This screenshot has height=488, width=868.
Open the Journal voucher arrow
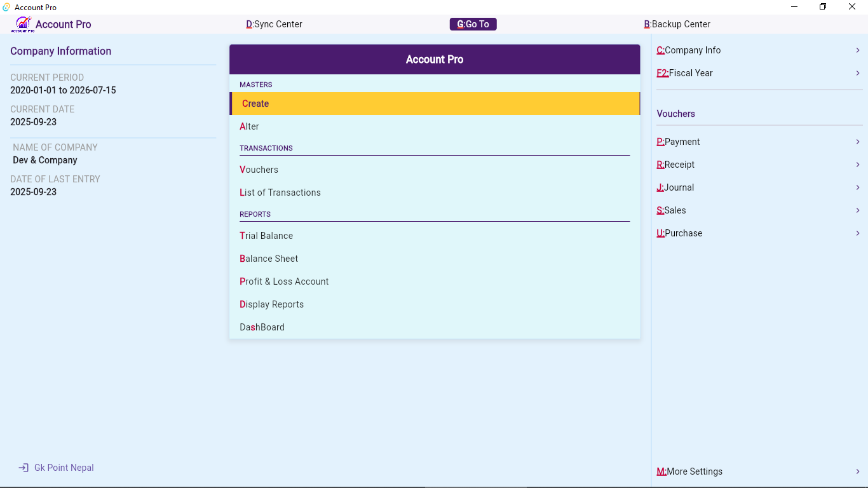858,187
